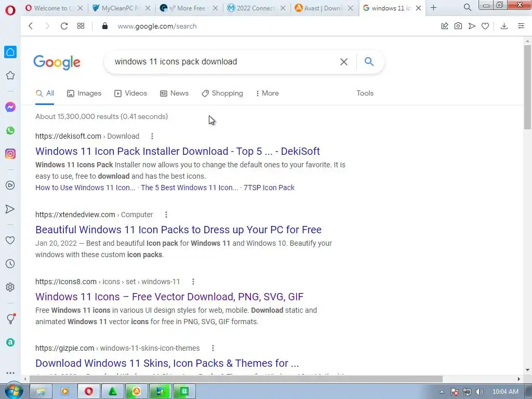
Task: Expand the More search filters menu
Action: click(268, 94)
